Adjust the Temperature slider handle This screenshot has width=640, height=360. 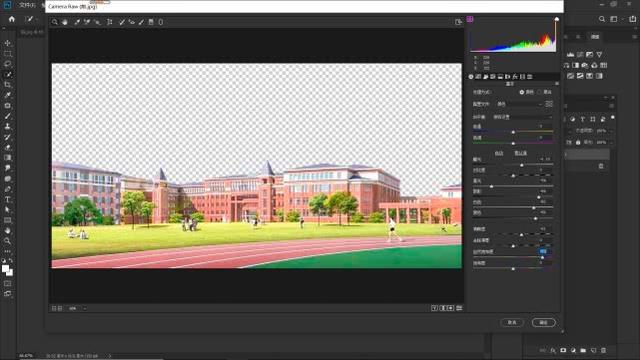513,132
